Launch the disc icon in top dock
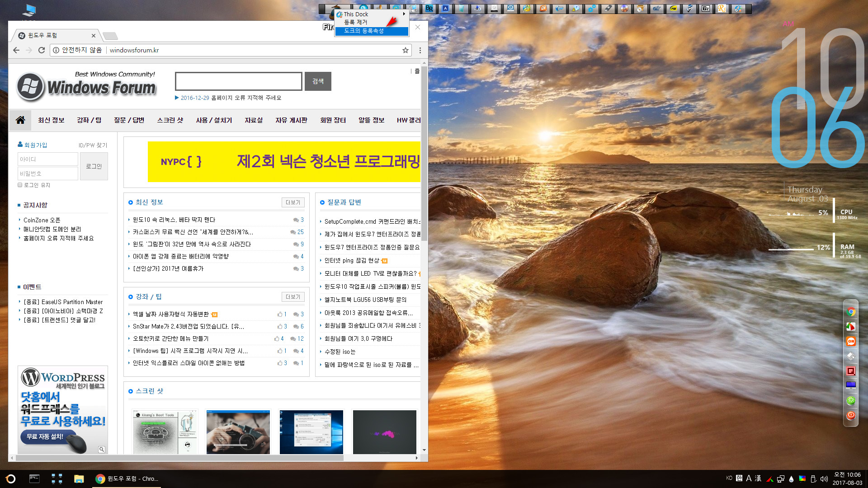Screen dimensions: 868x488 point(624,9)
